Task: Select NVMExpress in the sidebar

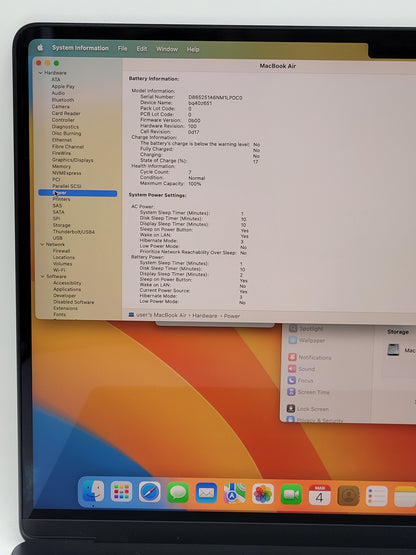Action: [67, 173]
